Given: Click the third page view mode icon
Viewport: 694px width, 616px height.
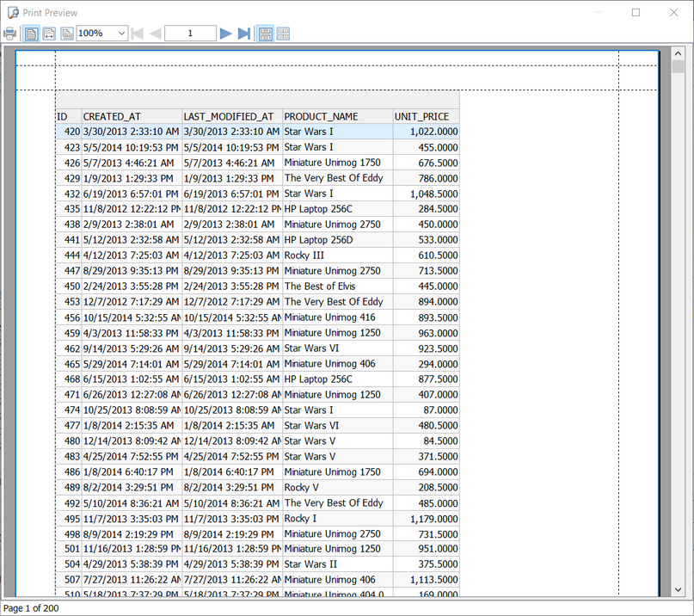Looking at the screenshot, I should tap(66, 34).
